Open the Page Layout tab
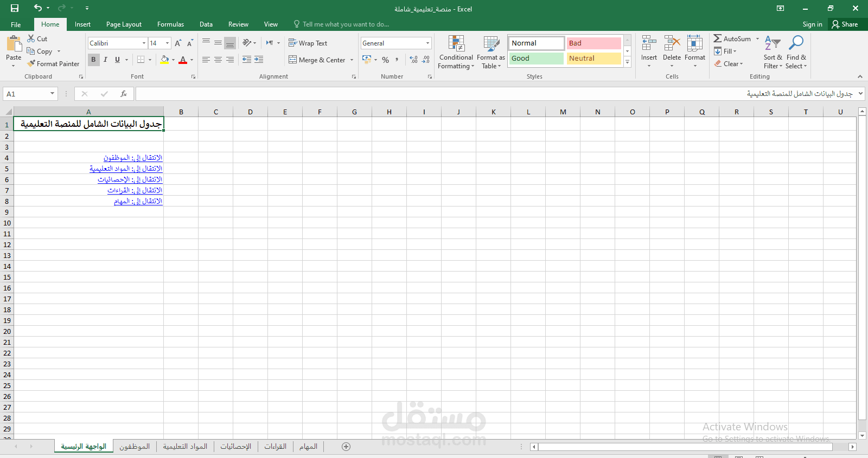The width and height of the screenshot is (868, 458). point(124,24)
